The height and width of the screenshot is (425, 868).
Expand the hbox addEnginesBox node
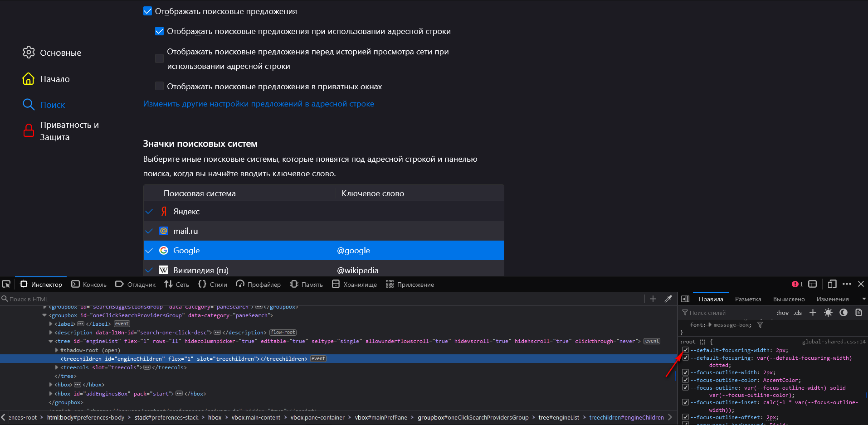click(x=50, y=394)
